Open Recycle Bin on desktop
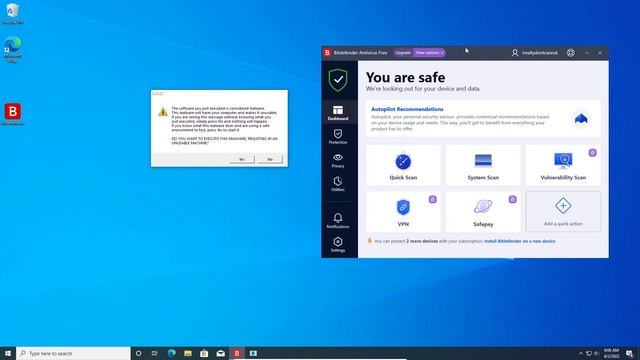640x360 pixels. [x=13, y=13]
